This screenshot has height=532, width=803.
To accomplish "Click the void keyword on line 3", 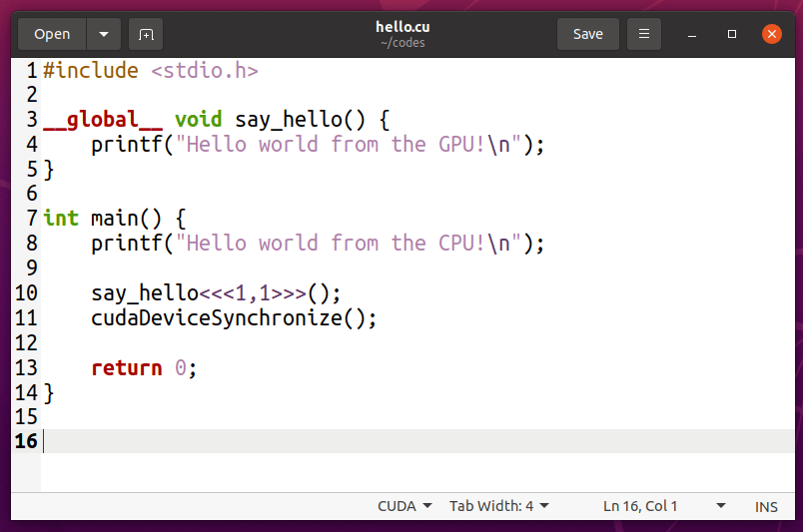I will [x=198, y=120].
